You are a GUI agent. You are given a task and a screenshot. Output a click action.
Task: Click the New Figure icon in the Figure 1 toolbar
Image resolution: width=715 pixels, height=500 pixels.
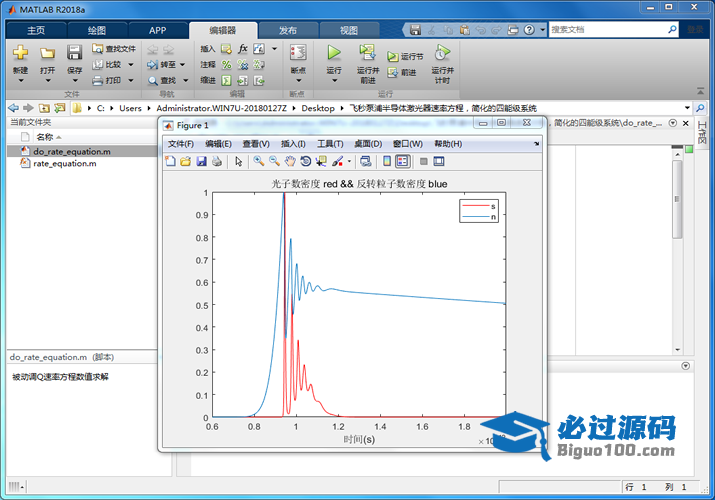[171, 161]
